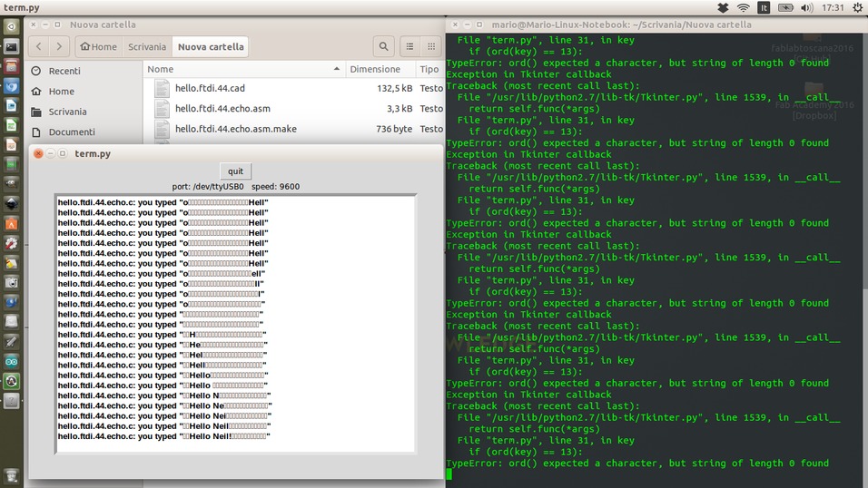Click the hello.ftdi.44.echo.asm file icon

click(161, 109)
